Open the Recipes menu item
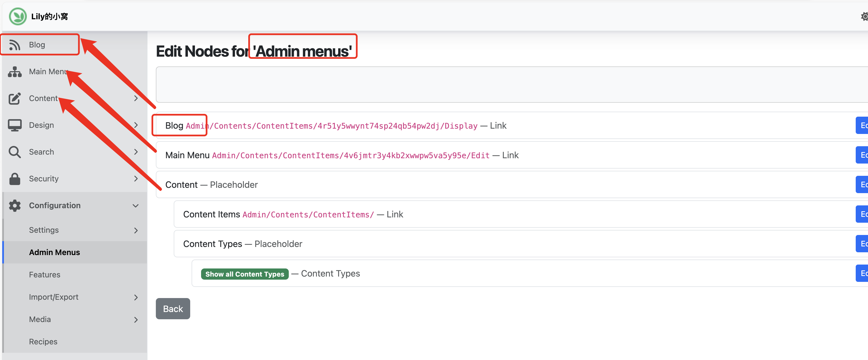The width and height of the screenshot is (868, 360). [43, 342]
